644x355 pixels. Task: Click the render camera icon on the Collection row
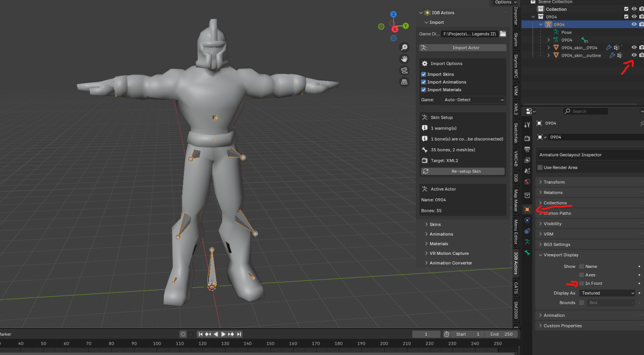[x=642, y=9]
